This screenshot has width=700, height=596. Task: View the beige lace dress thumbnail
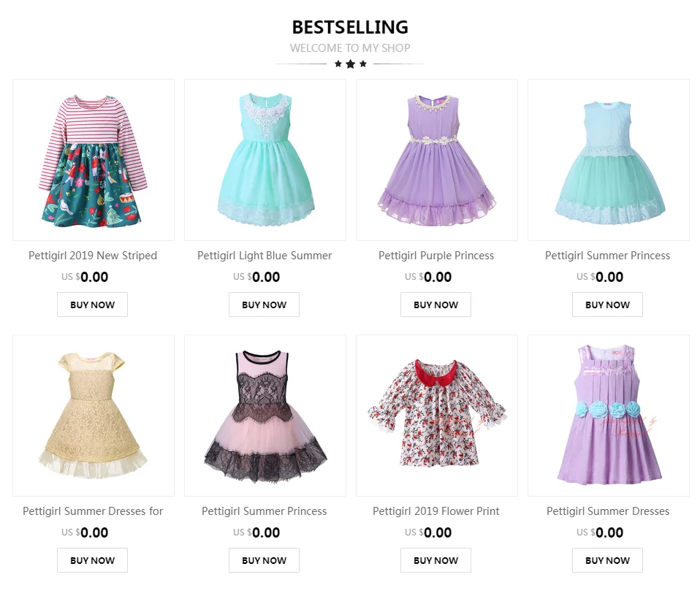point(94,416)
